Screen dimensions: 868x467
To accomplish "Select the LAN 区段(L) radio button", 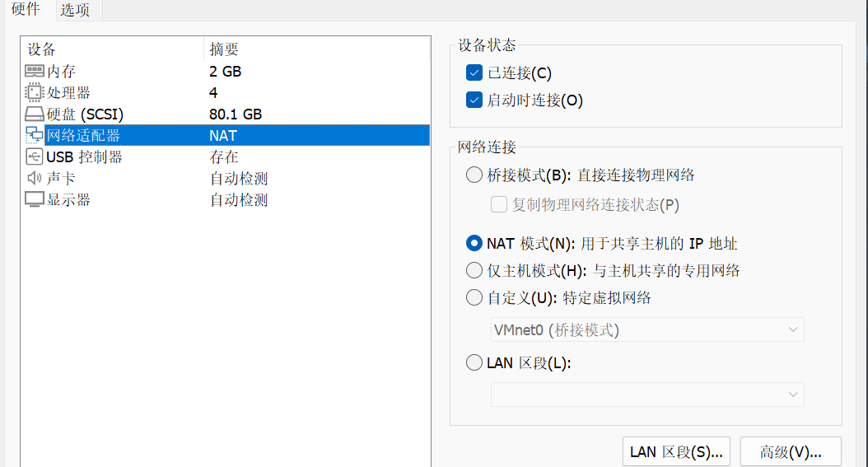I will 474,363.
